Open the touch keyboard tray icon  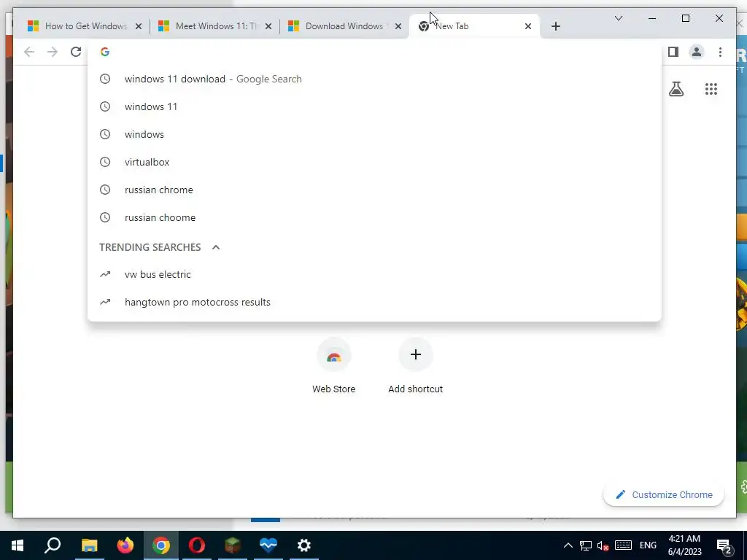[623, 545]
